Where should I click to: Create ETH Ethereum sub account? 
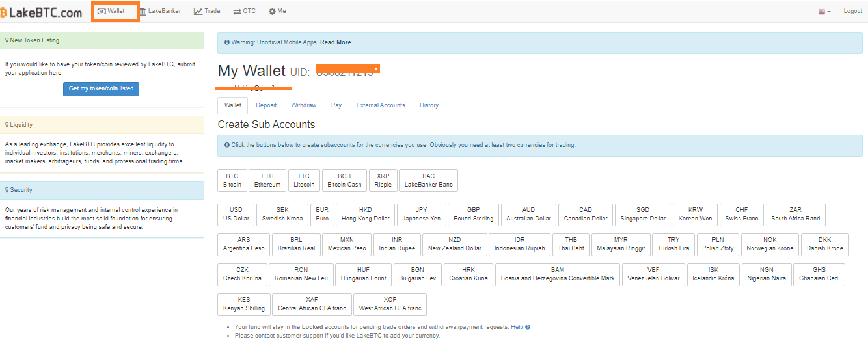267,180
